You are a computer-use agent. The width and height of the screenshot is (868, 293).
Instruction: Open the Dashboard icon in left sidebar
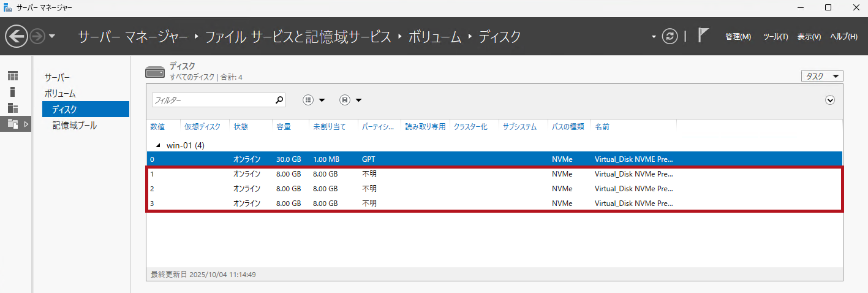(x=13, y=76)
